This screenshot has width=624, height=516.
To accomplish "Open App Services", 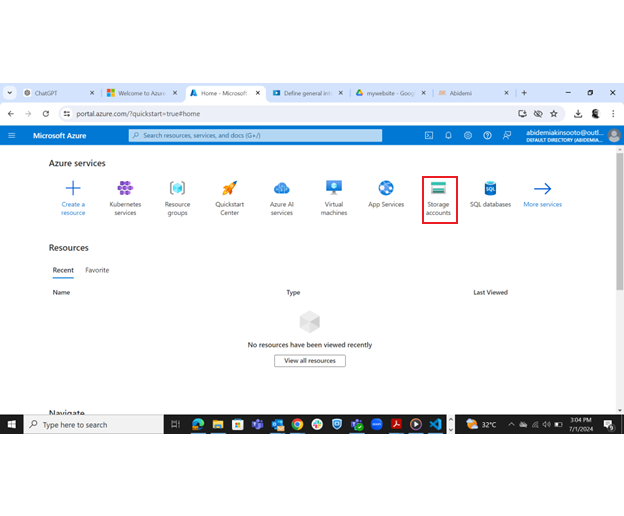I will [x=386, y=194].
